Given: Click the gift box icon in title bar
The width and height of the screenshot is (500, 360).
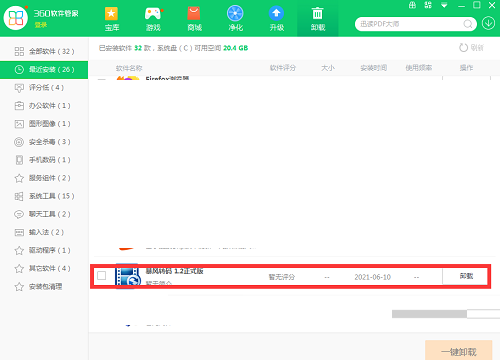Looking at the screenshot, I should tap(412, 5).
